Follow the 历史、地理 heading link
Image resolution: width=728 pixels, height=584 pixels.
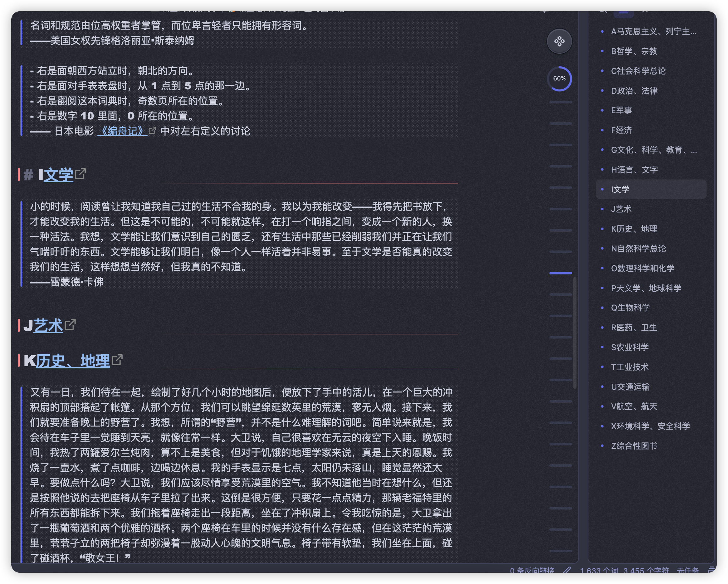pos(73,361)
